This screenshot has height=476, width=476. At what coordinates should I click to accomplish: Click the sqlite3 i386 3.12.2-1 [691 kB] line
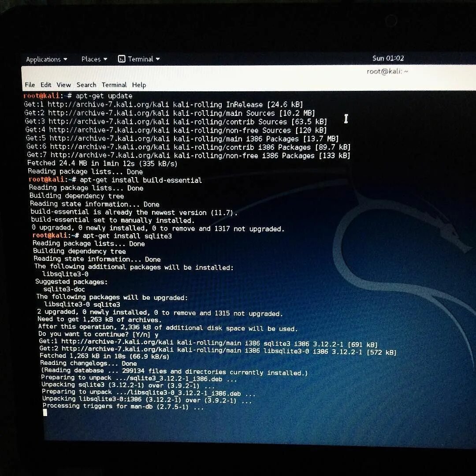point(208,343)
